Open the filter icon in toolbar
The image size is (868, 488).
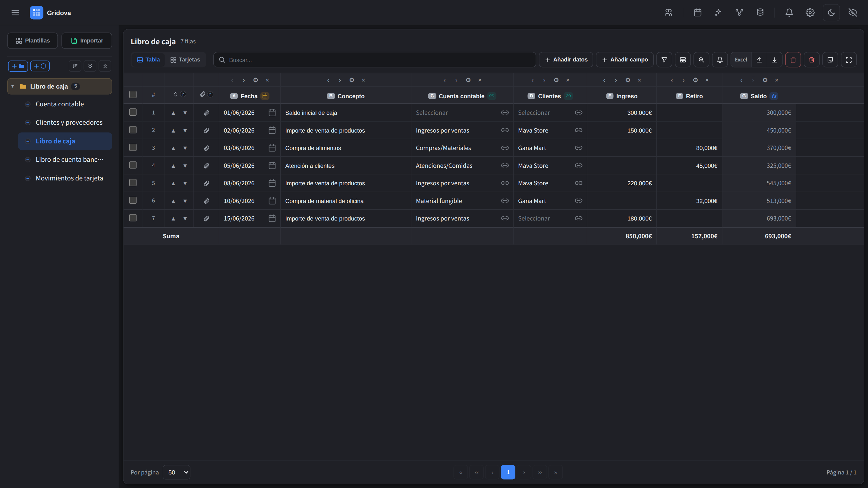tap(664, 60)
